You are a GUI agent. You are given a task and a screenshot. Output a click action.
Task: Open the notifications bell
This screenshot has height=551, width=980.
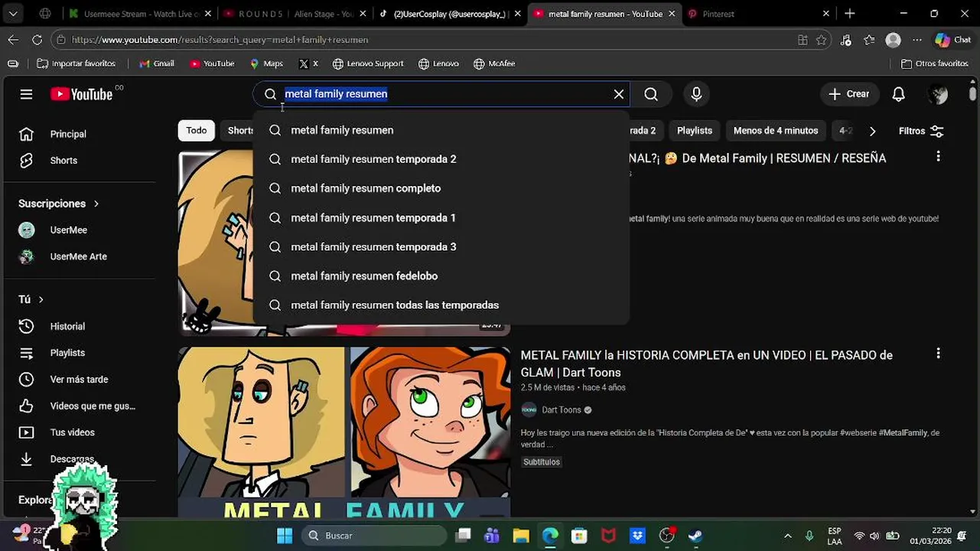coord(899,94)
